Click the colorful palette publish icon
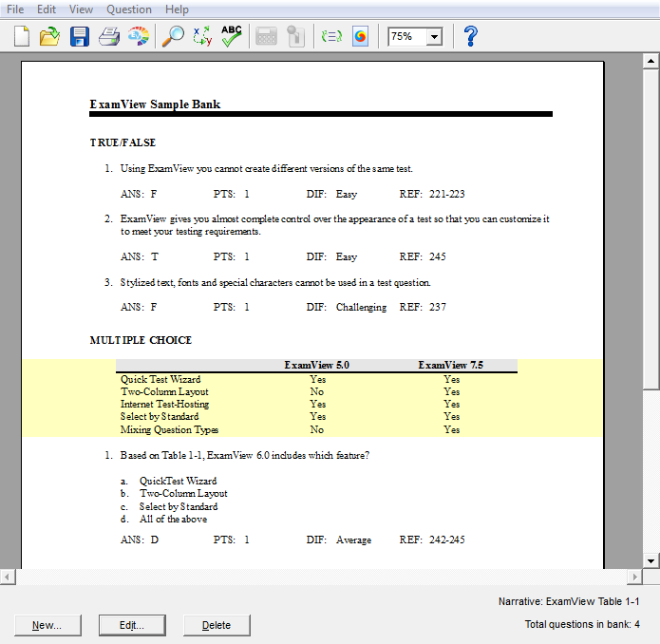Screen dimensions: 660x644 139,36
